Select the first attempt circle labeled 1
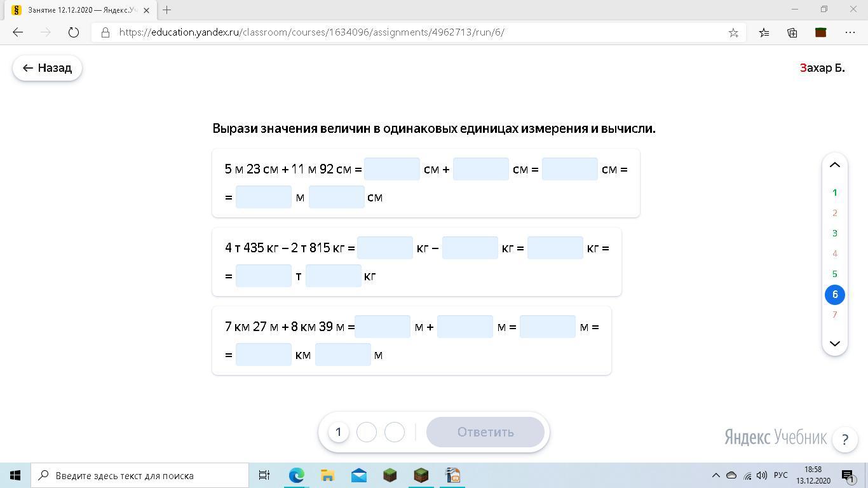 (338, 432)
